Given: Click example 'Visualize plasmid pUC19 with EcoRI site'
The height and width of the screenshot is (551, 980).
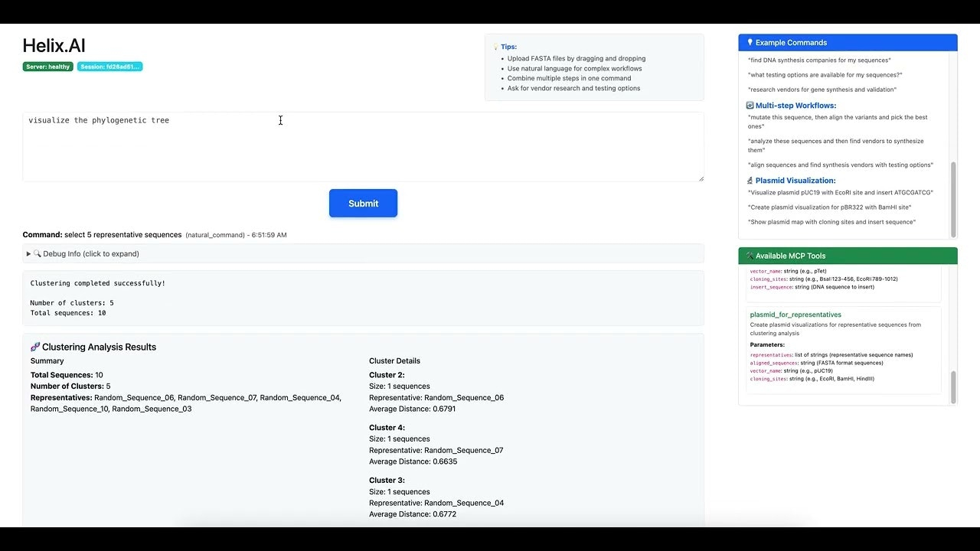Looking at the screenshot, I should click(841, 192).
